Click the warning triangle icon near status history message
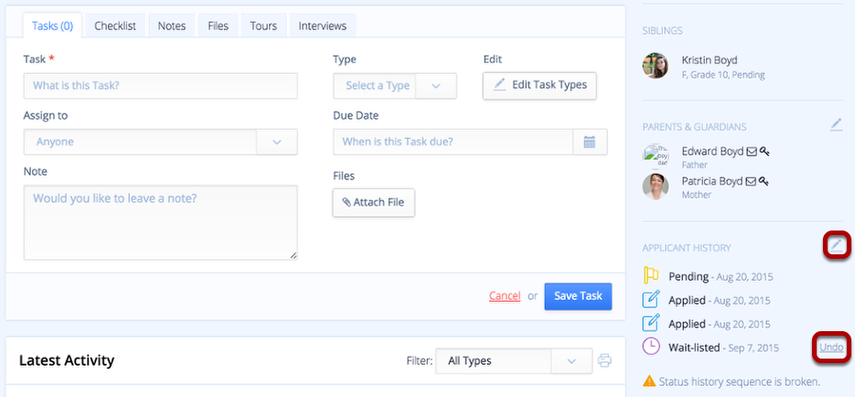The height and width of the screenshot is (397, 855). click(x=649, y=381)
